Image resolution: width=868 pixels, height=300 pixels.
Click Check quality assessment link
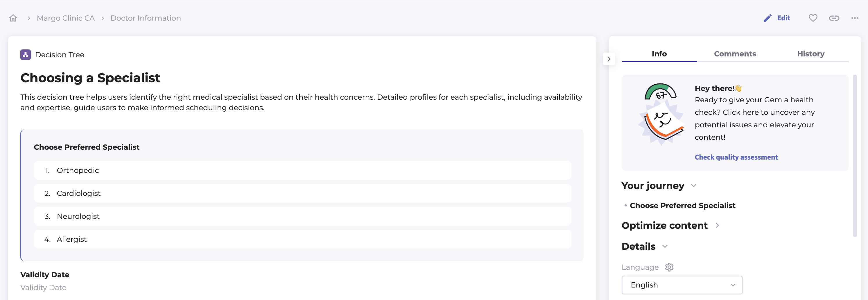(x=736, y=157)
